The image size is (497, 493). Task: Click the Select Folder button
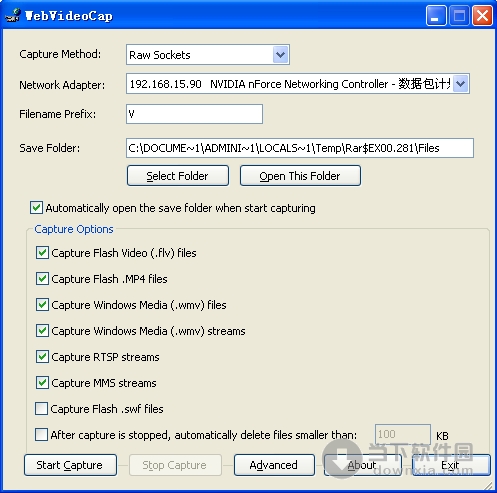(178, 176)
